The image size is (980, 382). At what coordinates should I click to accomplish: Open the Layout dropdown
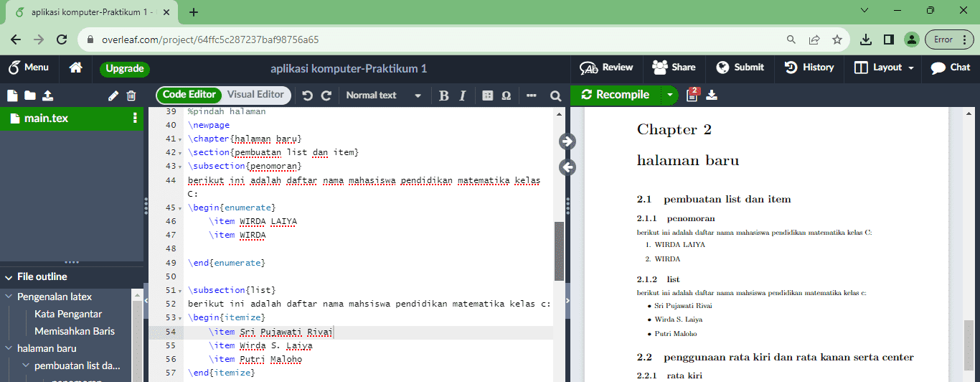click(x=884, y=67)
